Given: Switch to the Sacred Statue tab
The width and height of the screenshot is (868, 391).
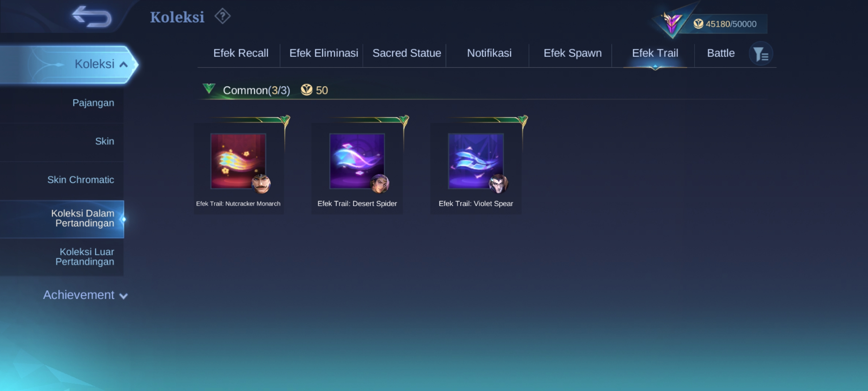Looking at the screenshot, I should (x=407, y=53).
